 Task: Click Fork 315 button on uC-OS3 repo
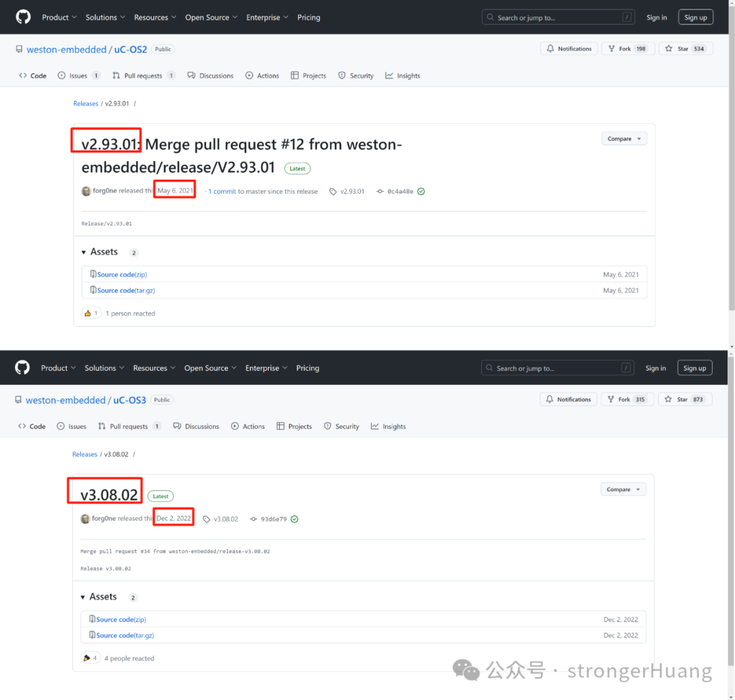(627, 399)
